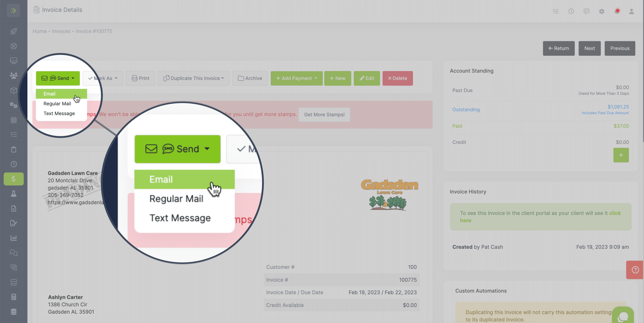Open the green live chat bubble
Viewport: 644px width, 323px height.
point(623,315)
